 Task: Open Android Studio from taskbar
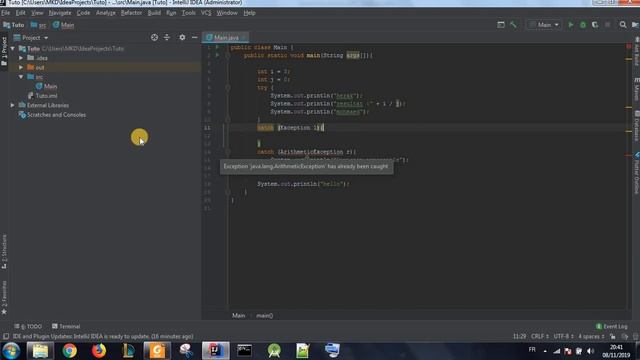click(274, 351)
